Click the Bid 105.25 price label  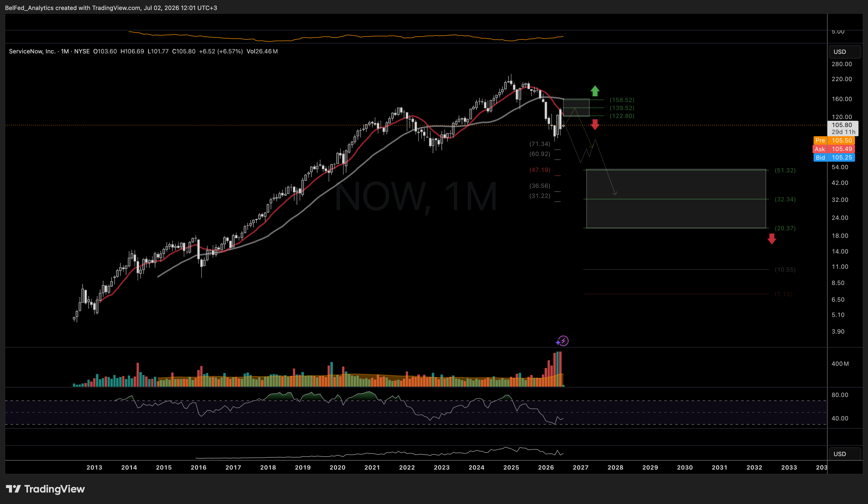pyautogui.click(x=834, y=157)
